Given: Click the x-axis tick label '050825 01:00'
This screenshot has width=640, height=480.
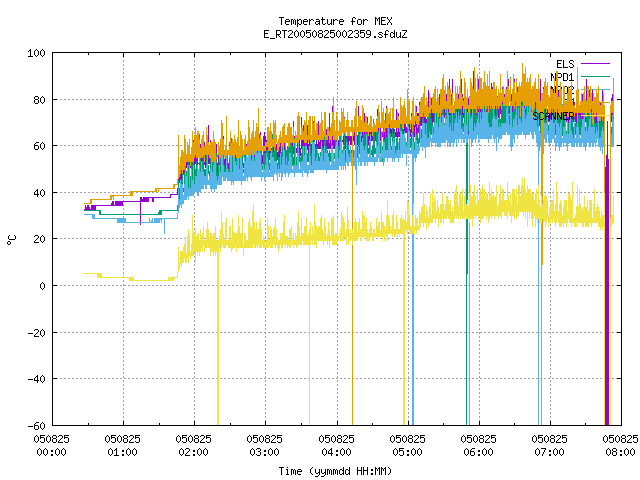Looking at the screenshot, I should (x=122, y=445).
